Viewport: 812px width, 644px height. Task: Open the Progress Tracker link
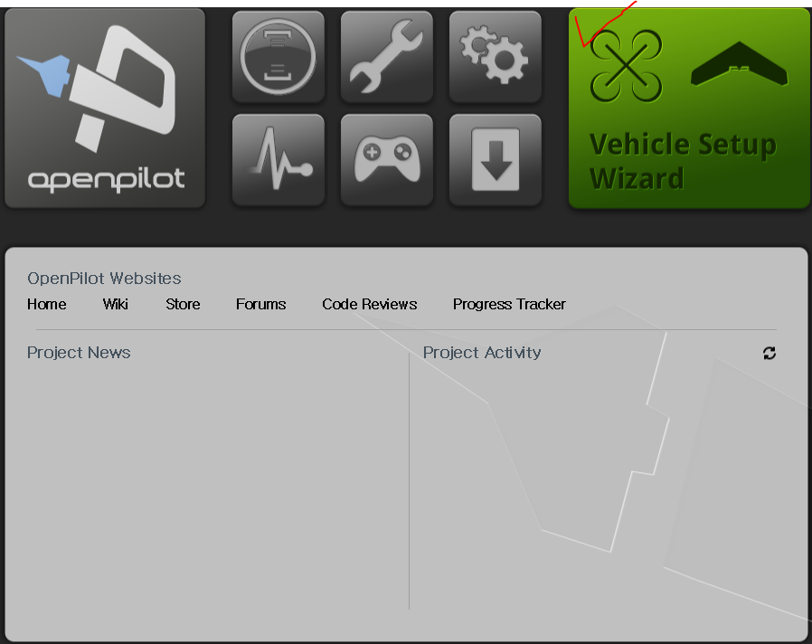pos(509,304)
